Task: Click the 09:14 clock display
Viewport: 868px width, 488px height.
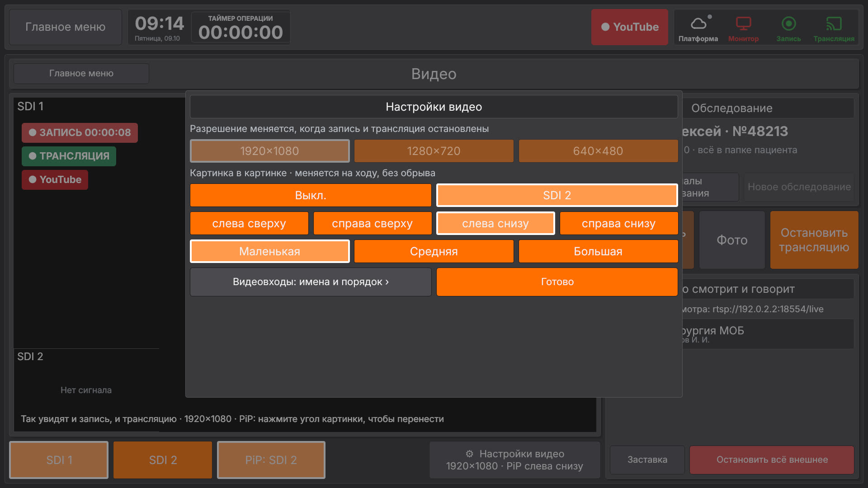Action: [159, 23]
